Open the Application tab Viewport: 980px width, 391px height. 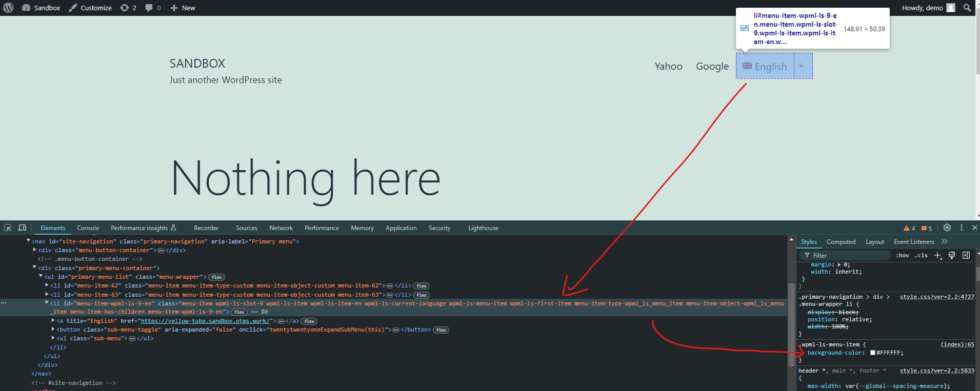tap(401, 228)
